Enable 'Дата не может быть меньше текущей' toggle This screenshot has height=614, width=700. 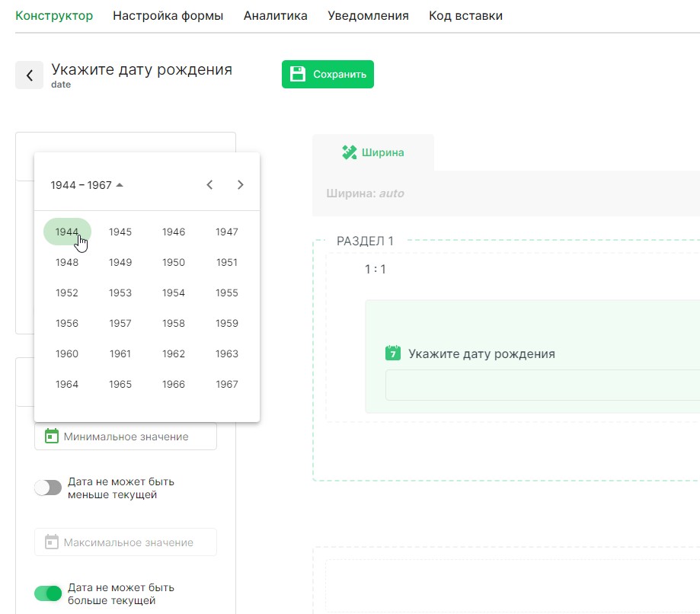coord(48,488)
